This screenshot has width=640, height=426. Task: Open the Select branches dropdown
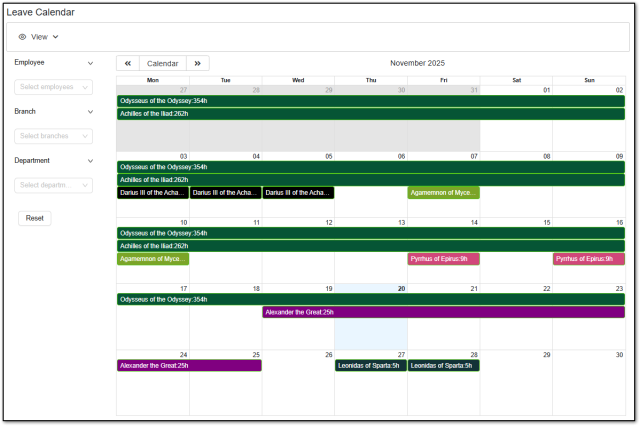pyautogui.click(x=54, y=136)
